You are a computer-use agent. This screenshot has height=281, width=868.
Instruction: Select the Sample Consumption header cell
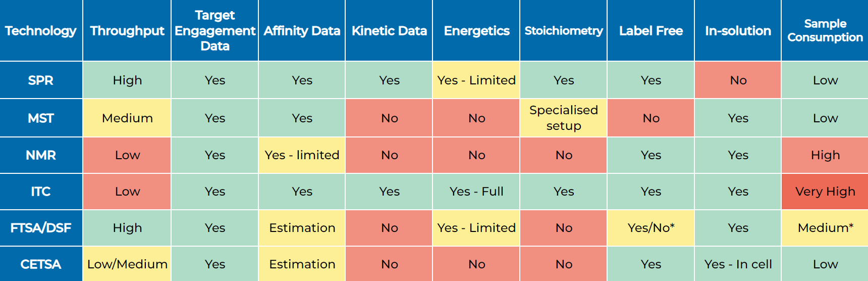pos(825,31)
